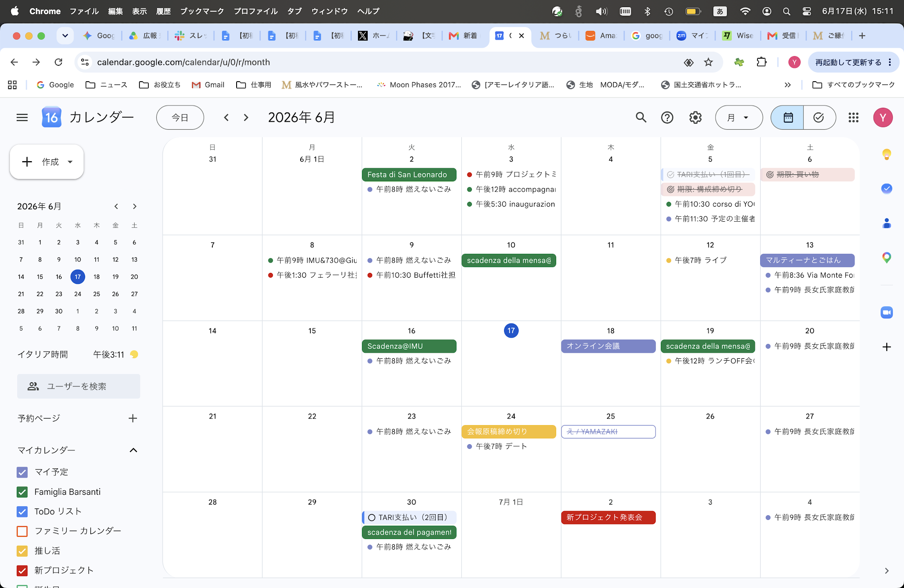Open Google Keep side panel icon
The width and height of the screenshot is (904, 588).
coord(886,154)
